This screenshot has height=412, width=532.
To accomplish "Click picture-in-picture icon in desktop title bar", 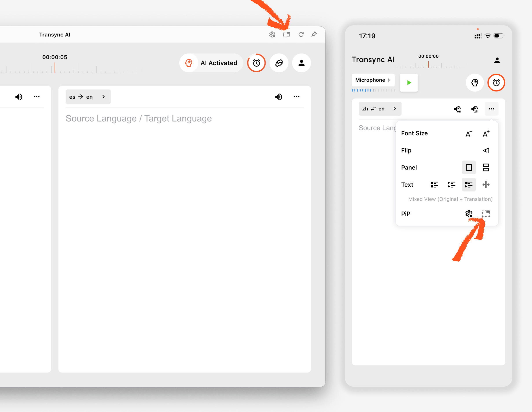I will [x=287, y=35].
